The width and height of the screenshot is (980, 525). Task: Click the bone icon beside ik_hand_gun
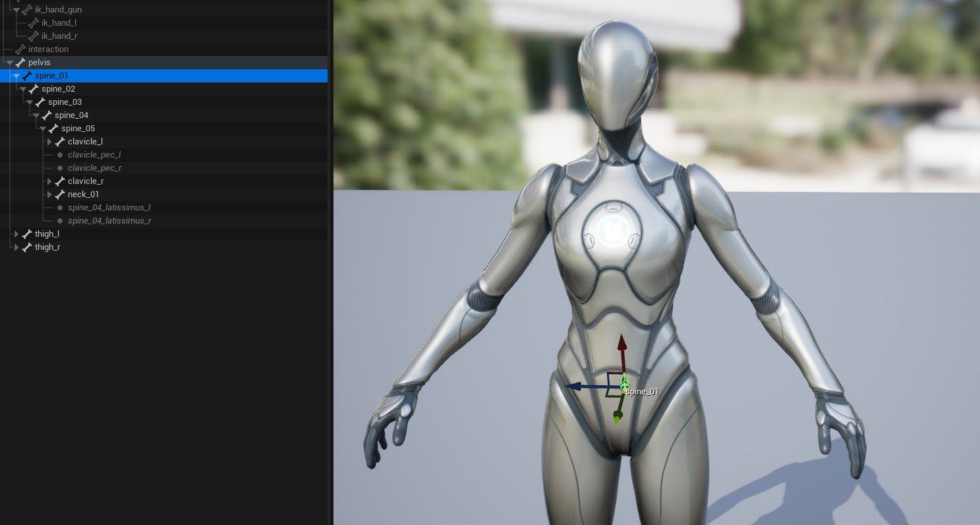click(x=27, y=10)
